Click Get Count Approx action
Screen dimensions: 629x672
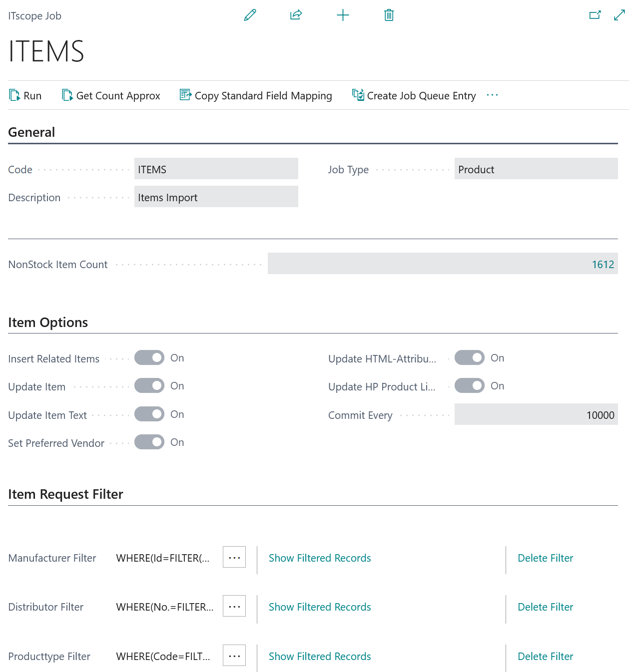point(111,95)
